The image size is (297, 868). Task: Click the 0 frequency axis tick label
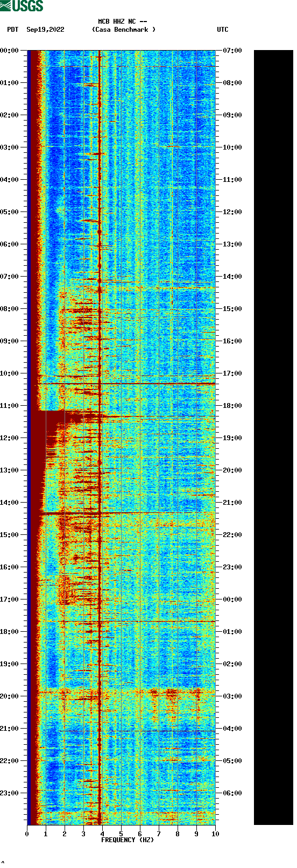click(x=27, y=834)
